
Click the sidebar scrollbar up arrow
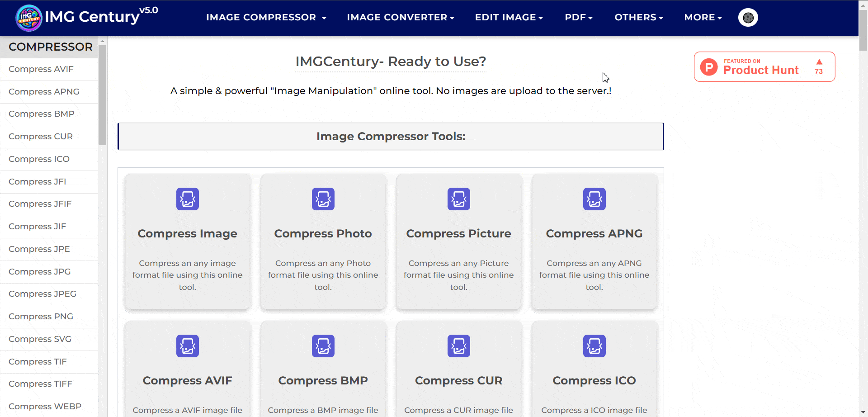pyautogui.click(x=103, y=41)
